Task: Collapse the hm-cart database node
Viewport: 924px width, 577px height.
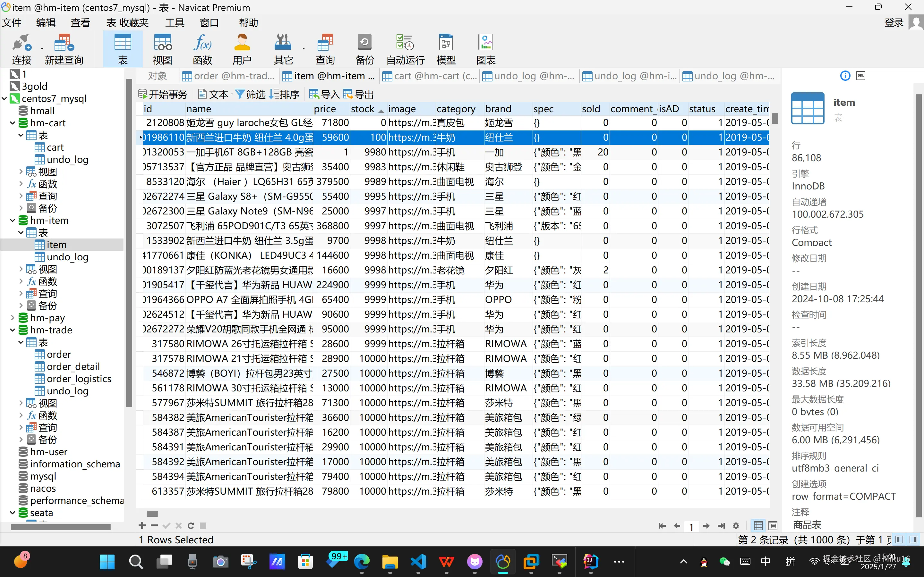Action: (13, 123)
